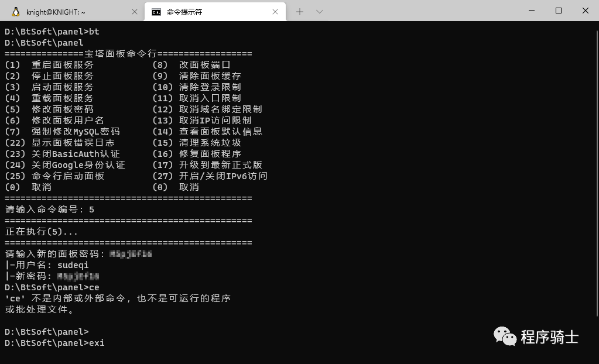Minimize the terminal window
Image resolution: width=599 pixels, height=364 pixels.
tap(532, 11)
